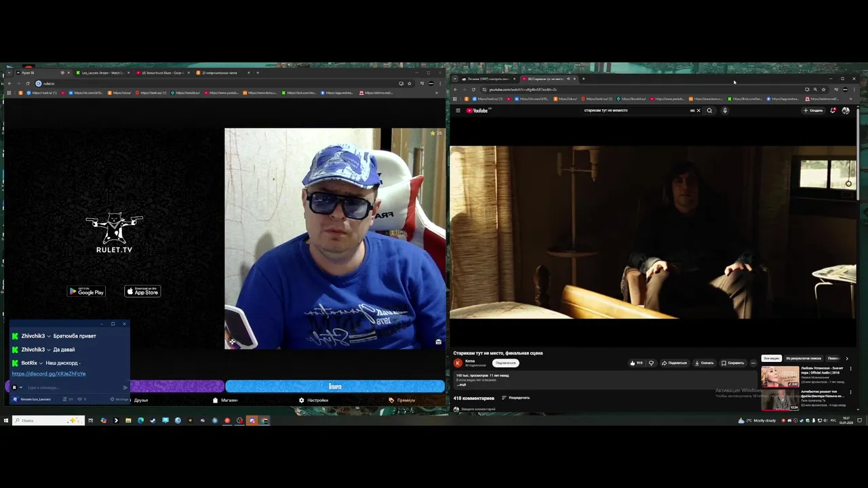Image resolution: width=868 pixels, height=488 pixels.
Task: Click the chat message input field
Action: click(x=73, y=388)
